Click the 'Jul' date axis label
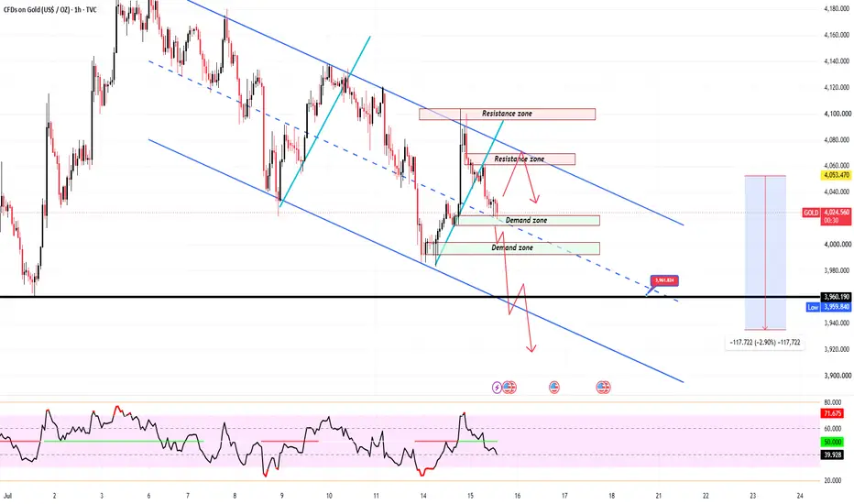Screen dimensions: 854x504 pyautogui.click(x=7, y=496)
